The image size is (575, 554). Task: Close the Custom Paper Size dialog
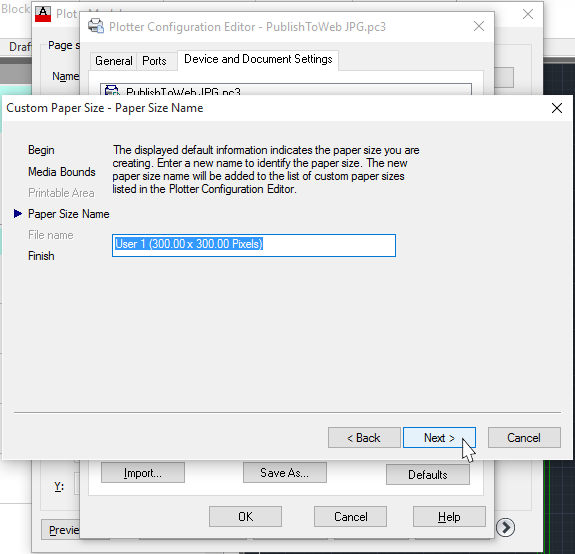pos(557,108)
